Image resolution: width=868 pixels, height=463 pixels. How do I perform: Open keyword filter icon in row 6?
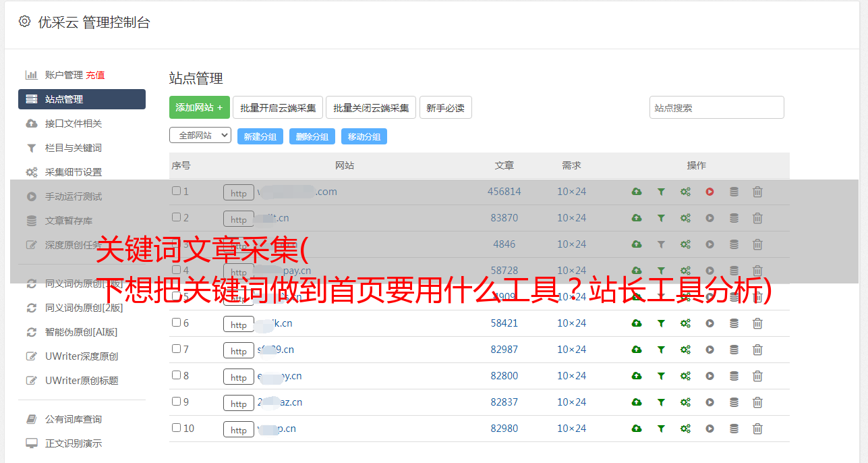pyautogui.click(x=661, y=323)
